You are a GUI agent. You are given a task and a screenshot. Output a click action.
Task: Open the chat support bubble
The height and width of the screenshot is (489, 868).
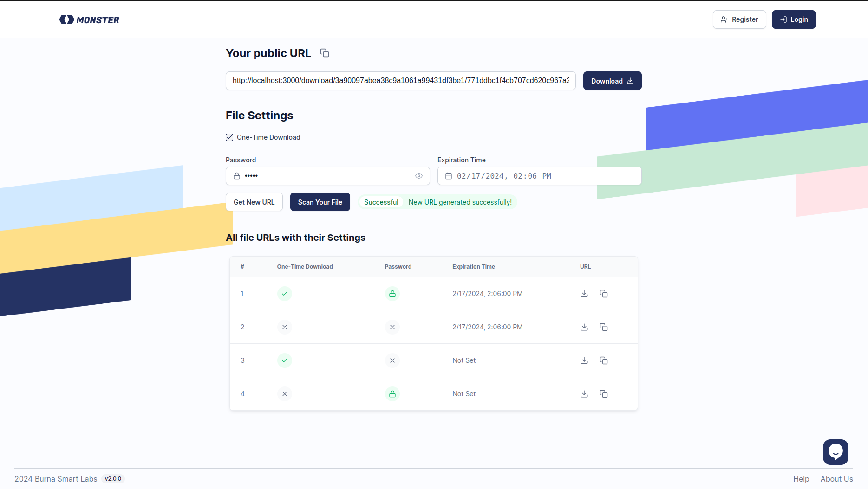point(835,452)
